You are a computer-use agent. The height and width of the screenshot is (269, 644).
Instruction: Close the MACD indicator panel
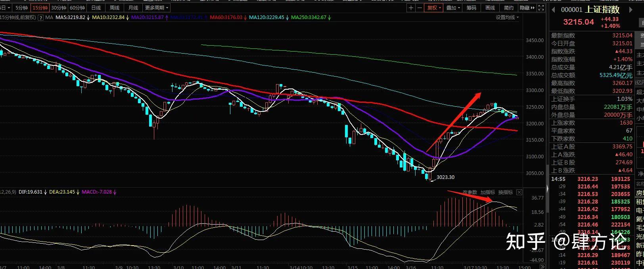point(519,192)
